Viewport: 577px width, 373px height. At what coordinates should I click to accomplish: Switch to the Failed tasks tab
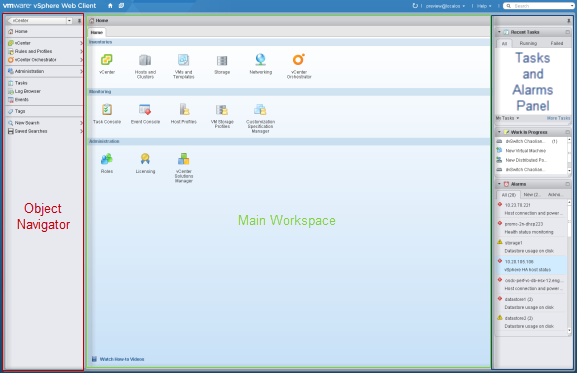[x=557, y=43]
